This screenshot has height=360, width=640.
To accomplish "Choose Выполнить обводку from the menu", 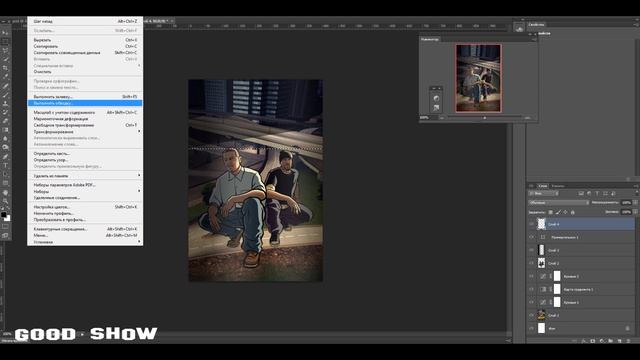I will [x=85, y=103].
